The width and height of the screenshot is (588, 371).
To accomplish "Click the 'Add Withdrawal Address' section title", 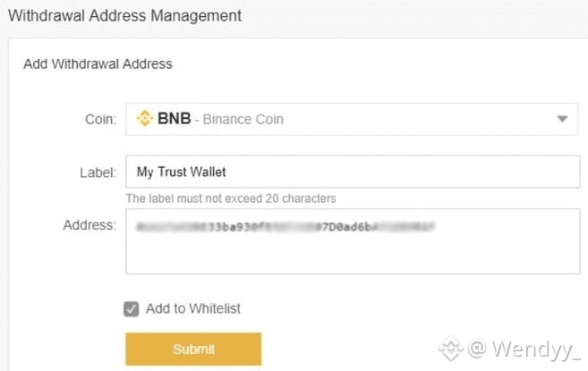I will 97,63.
